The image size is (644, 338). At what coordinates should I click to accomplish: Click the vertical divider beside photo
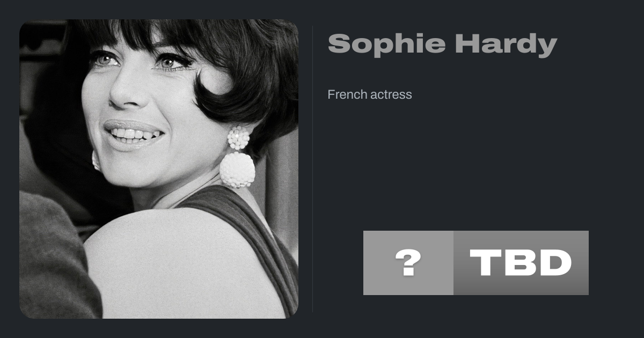click(x=312, y=169)
